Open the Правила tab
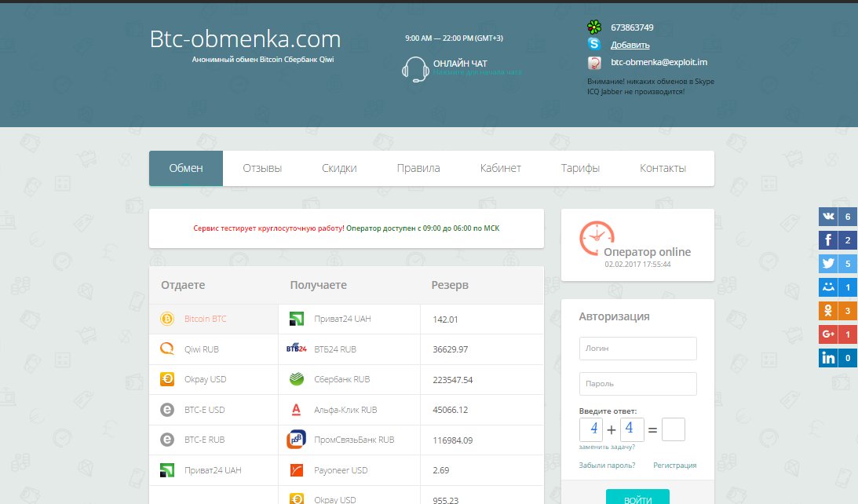858x504 pixels. [418, 168]
